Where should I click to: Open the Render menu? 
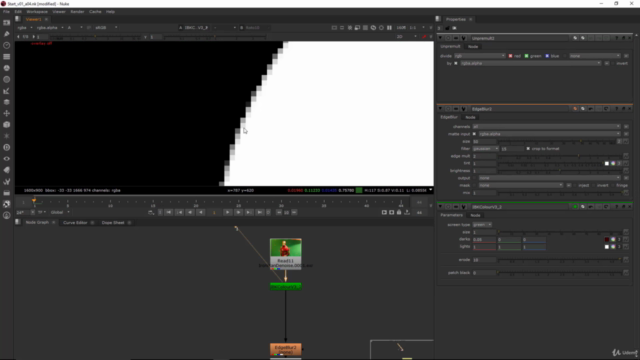click(x=77, y=11)
